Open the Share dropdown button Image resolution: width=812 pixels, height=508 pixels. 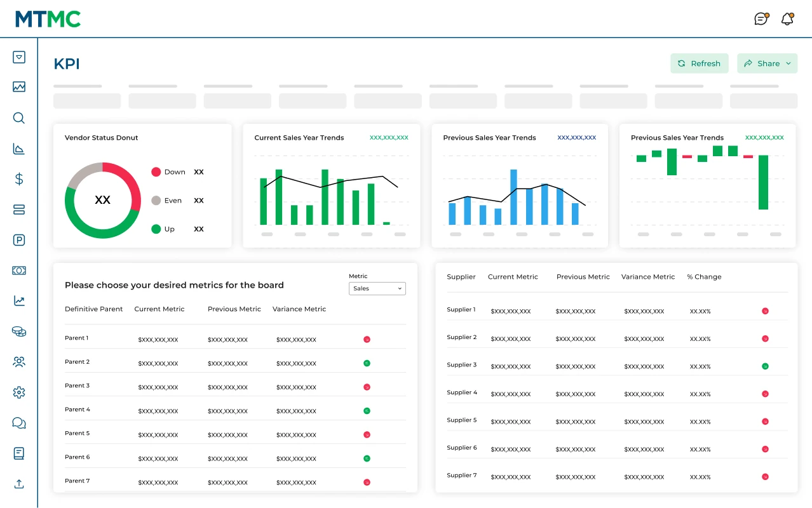pos(767,63)
